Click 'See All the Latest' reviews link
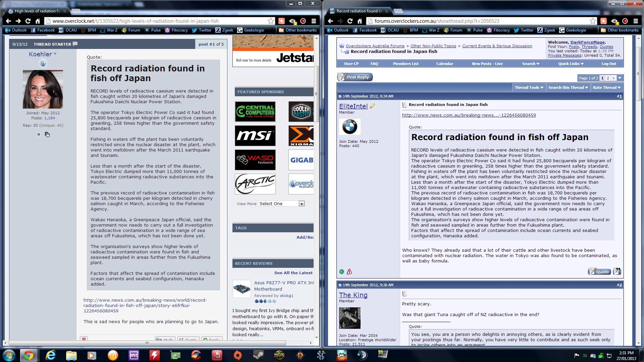 293,273
